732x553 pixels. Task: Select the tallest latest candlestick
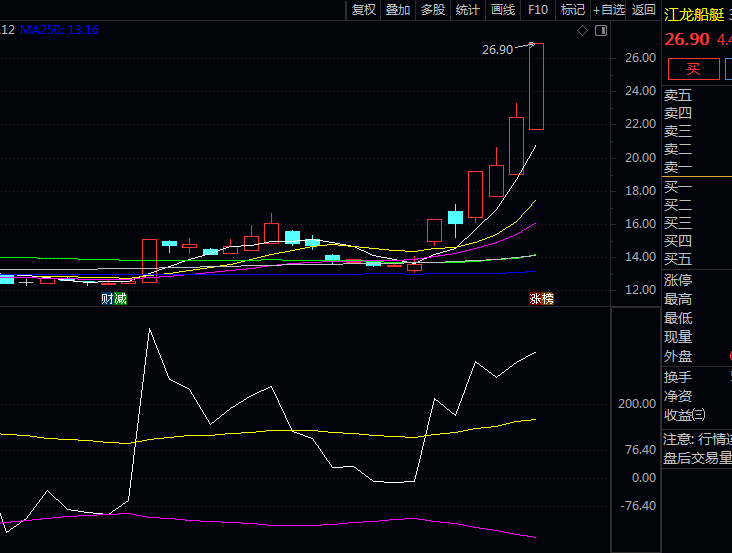tap(536, 86)
